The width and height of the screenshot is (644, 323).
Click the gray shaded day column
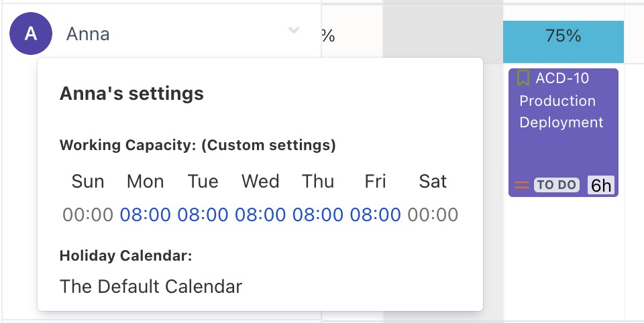[443, 34]
